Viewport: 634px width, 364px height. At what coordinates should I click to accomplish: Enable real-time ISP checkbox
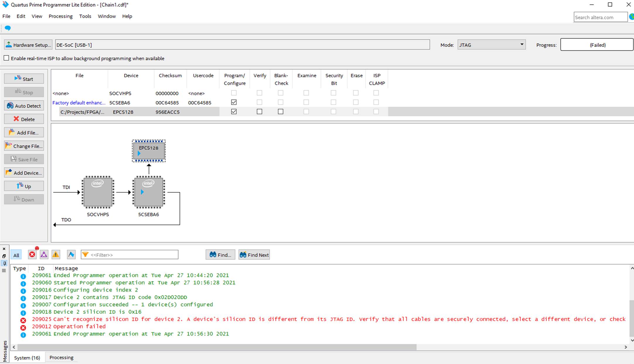(6, 58)
